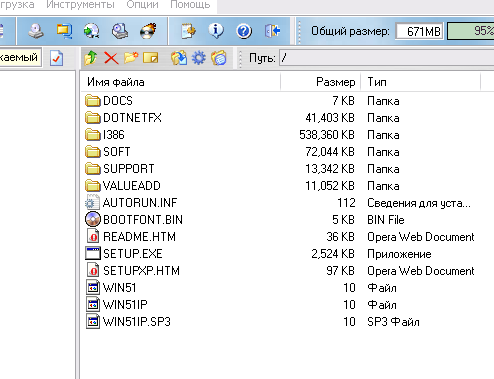Click the BIN File type cell
The image size is (494, 379).
[386, 220]
